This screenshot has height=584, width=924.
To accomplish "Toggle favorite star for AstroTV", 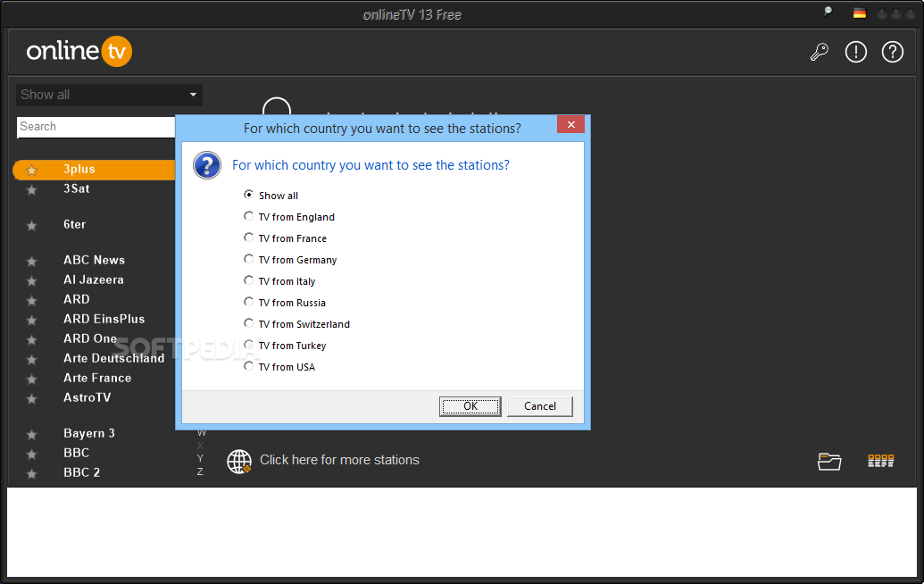I will pos(32,399).
